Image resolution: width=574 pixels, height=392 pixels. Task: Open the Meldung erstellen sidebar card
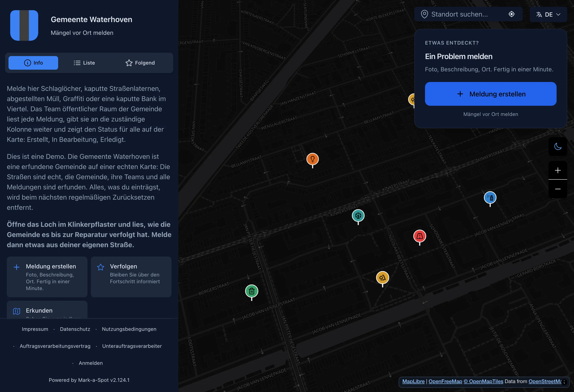[47, 277]
